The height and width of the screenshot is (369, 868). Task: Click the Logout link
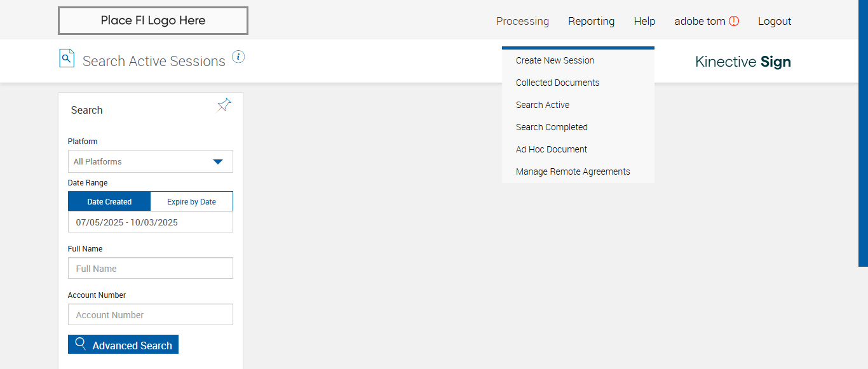(x=774, y=21)
